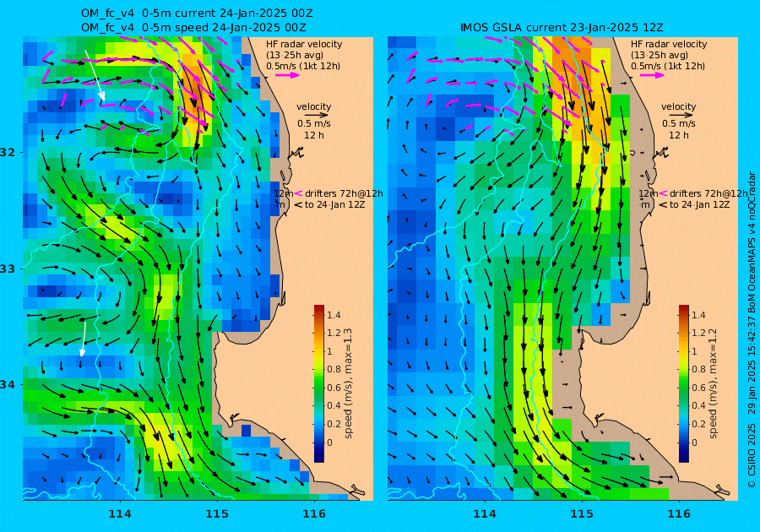Select the right panel speed colour bar
760x532 pixels.
[x=683, y=383]
